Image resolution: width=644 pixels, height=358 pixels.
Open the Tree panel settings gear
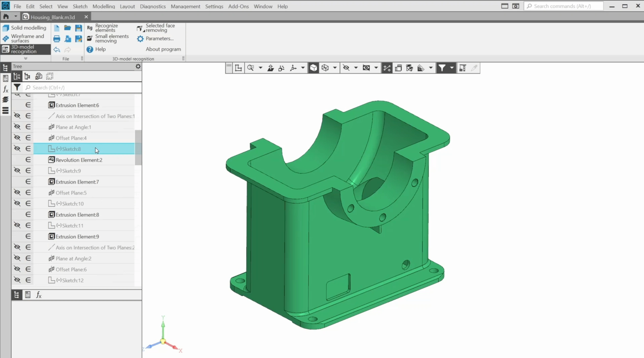point(138,66)
